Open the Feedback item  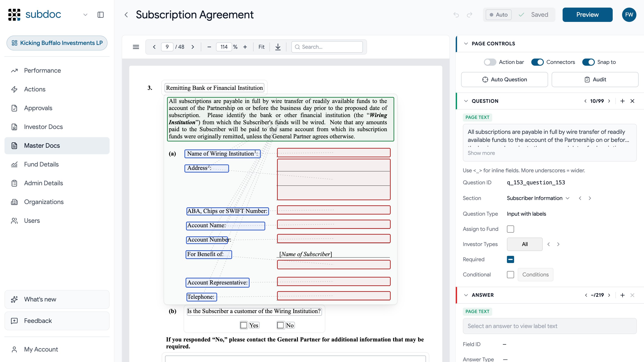[x=57, y=321]
